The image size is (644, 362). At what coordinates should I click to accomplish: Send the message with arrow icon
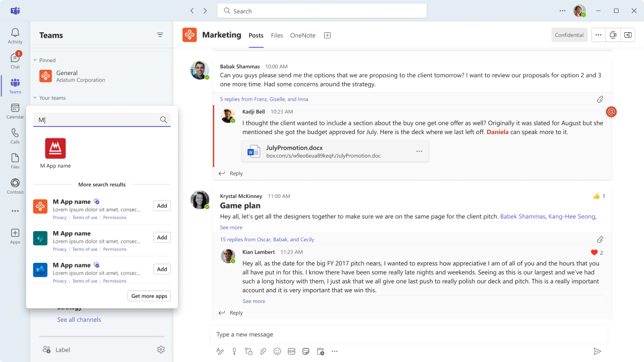(597, 351)
